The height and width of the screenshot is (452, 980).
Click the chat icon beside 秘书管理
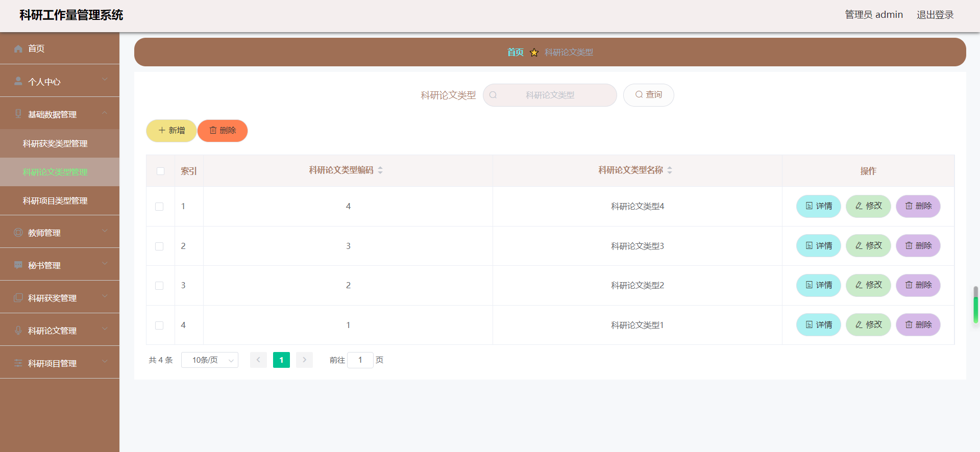18,265
